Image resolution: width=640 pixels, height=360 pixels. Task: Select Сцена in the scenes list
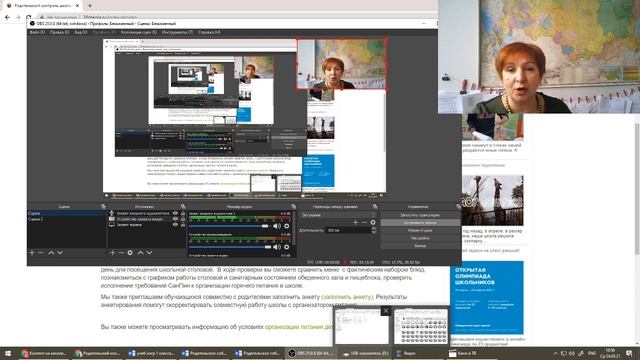pos(67,213)
